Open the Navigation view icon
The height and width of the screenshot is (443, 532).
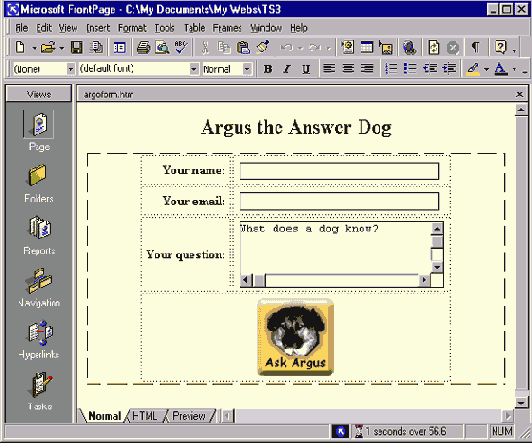click(39, 280)
